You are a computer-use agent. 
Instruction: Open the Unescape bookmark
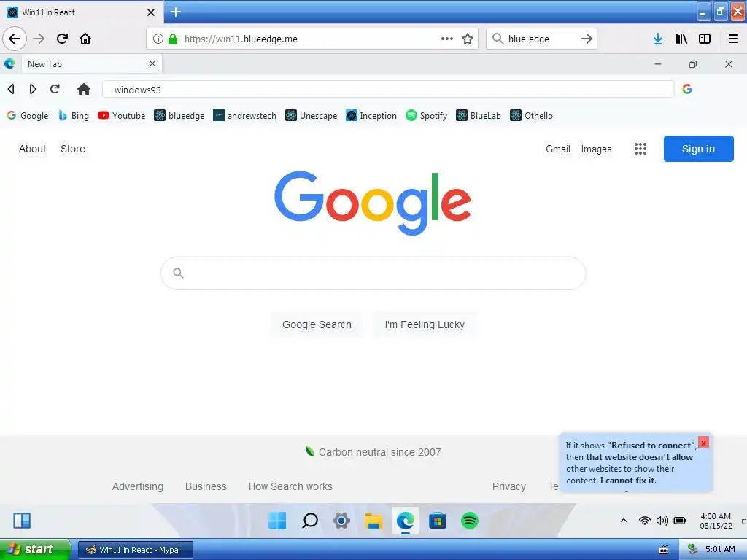click(x=311, y=116)
